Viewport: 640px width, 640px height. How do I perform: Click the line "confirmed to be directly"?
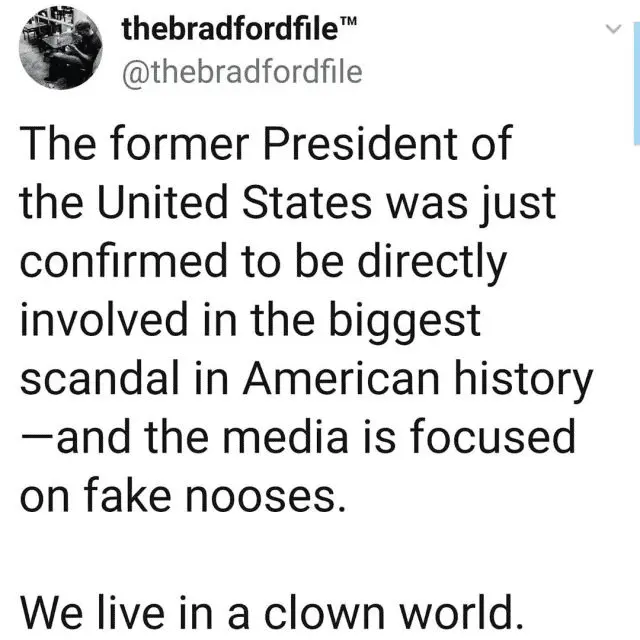point(264,262)
